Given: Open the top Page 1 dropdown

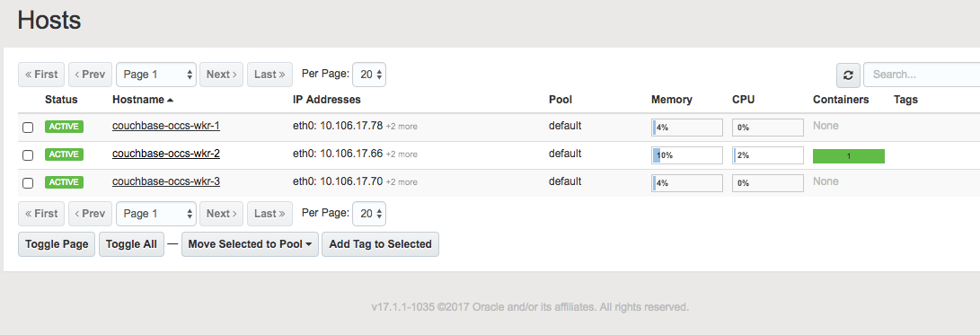Looking at the screenshot, I should click(x=156, y=75).
